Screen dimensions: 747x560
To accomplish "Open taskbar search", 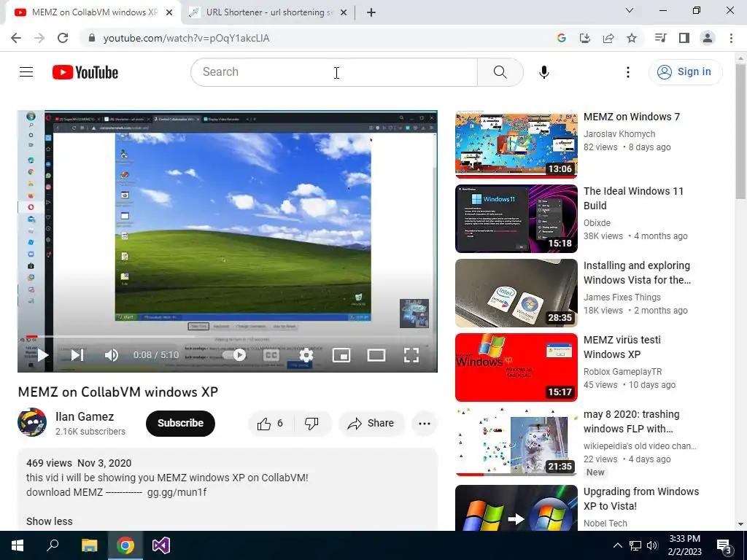I will 53,545.
